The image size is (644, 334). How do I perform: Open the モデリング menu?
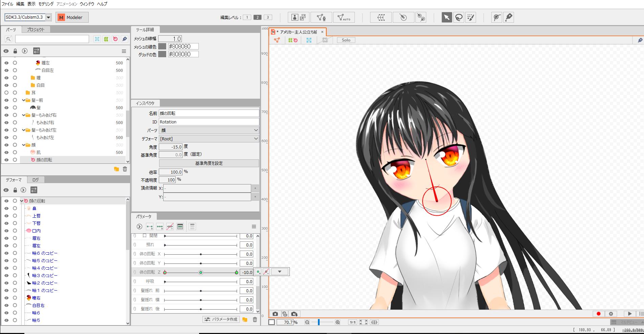pos(46,4)
